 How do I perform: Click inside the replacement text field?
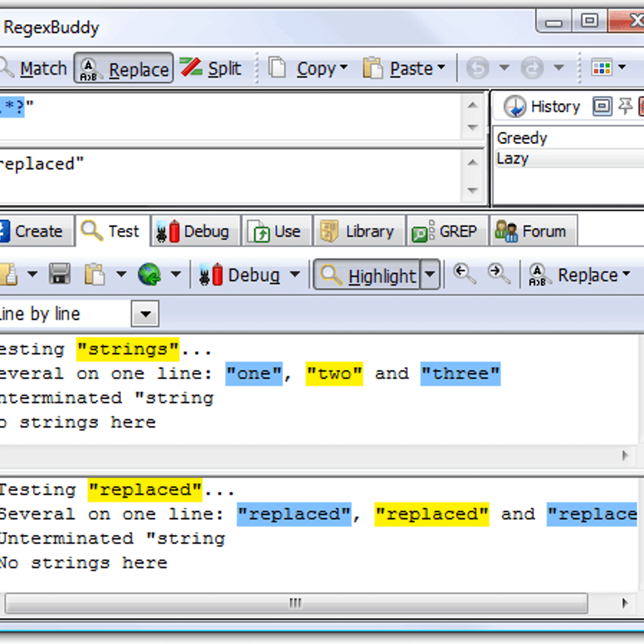pos(229,176)
